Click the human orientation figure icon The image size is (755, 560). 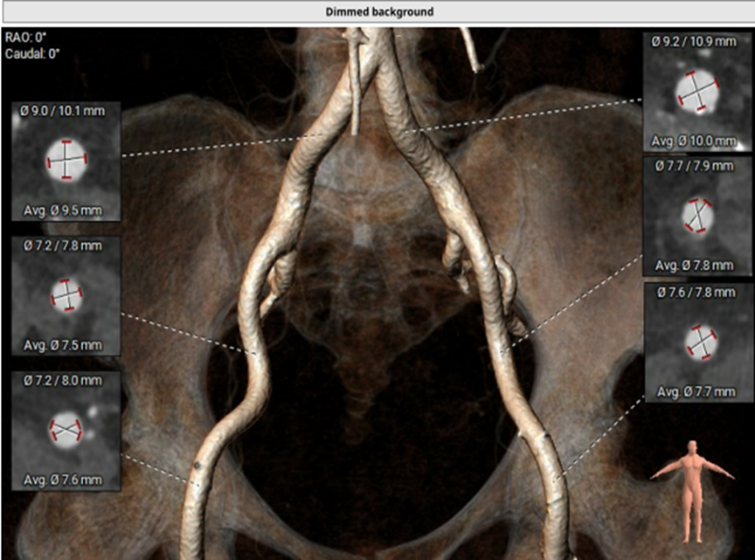point(695,489)
